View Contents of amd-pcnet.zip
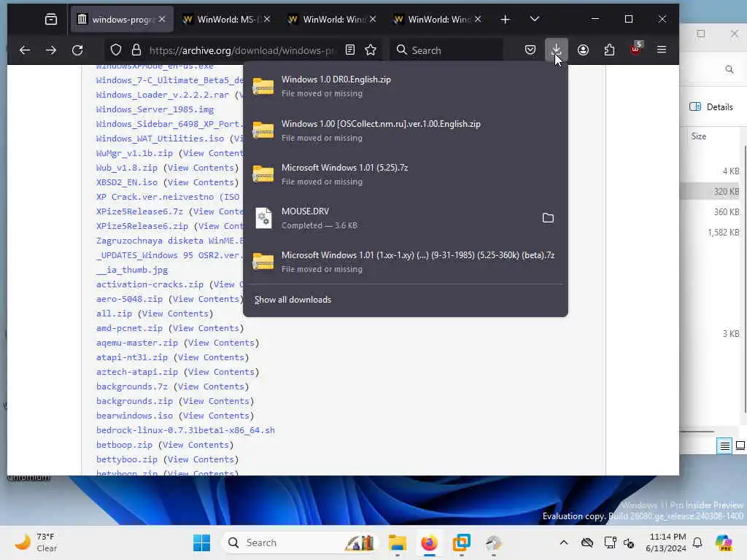The width and height of the screenshot is (747, 560). click(206, 328)
